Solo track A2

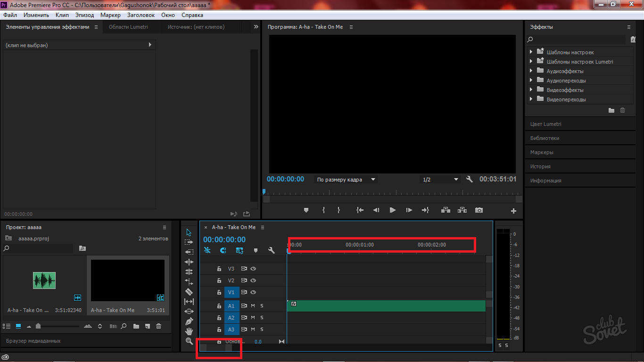262,318
